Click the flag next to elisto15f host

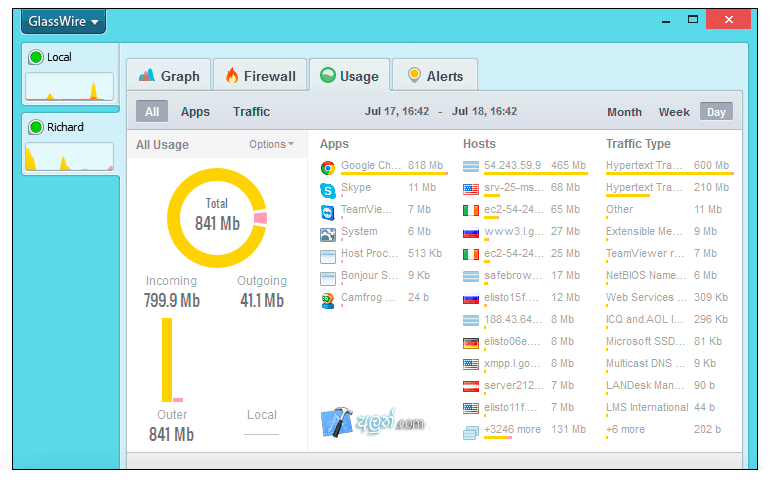pyautogui.click(x=470, y=298)
